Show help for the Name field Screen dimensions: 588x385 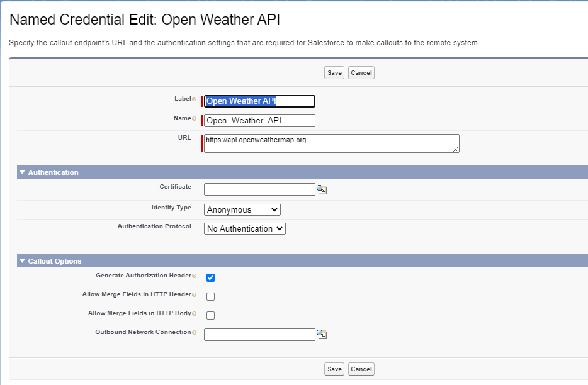point(195,119)
